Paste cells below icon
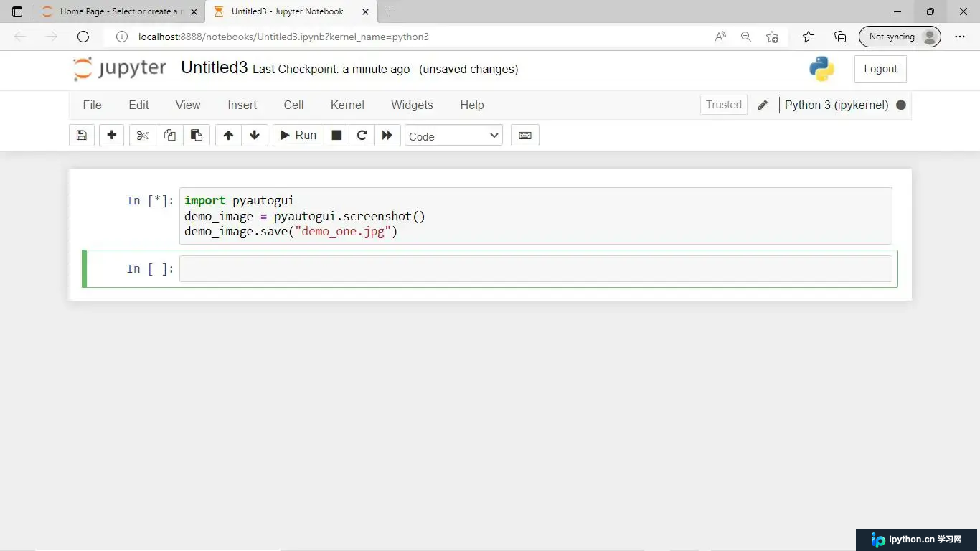 point(196,136)
